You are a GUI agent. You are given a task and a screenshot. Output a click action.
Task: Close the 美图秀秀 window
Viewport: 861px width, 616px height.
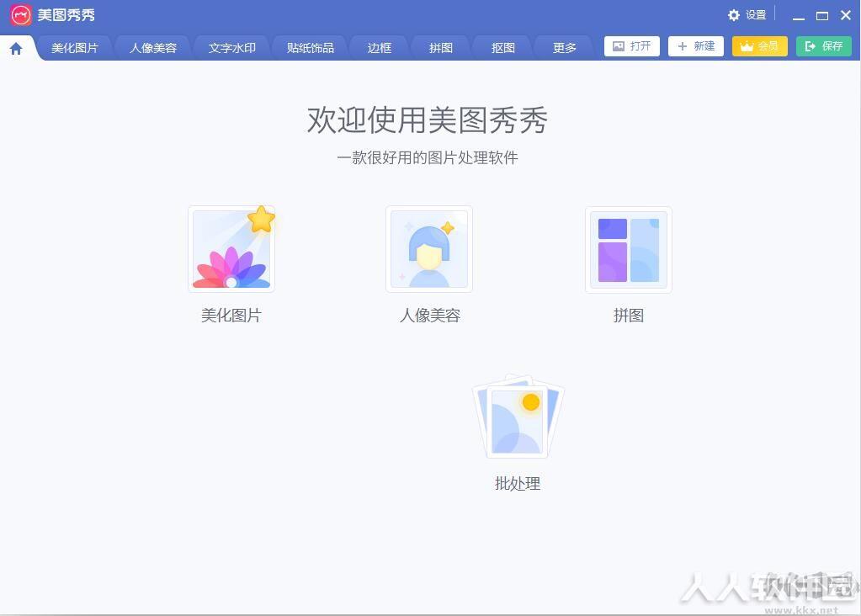(x=846, y=15)
